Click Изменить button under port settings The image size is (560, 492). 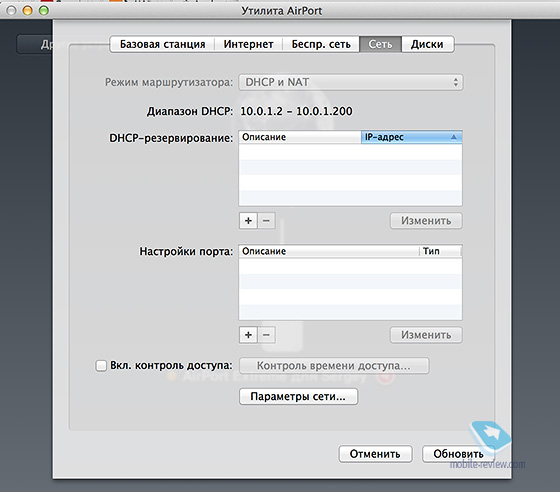click(426, 335)
